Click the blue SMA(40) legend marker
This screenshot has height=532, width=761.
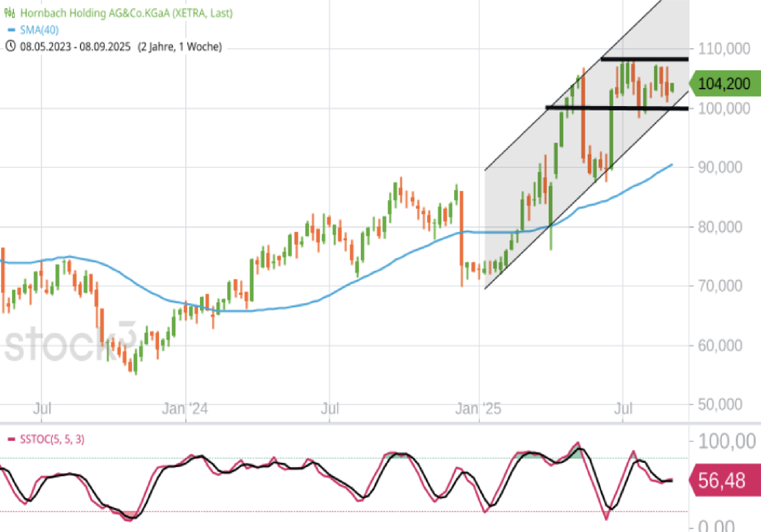11,30
